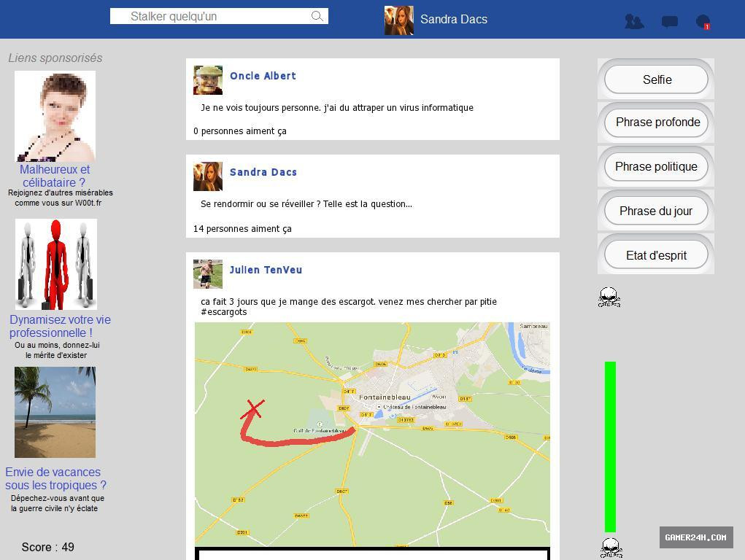Click the lower skull icon below green bar

(x=611, y=548)
